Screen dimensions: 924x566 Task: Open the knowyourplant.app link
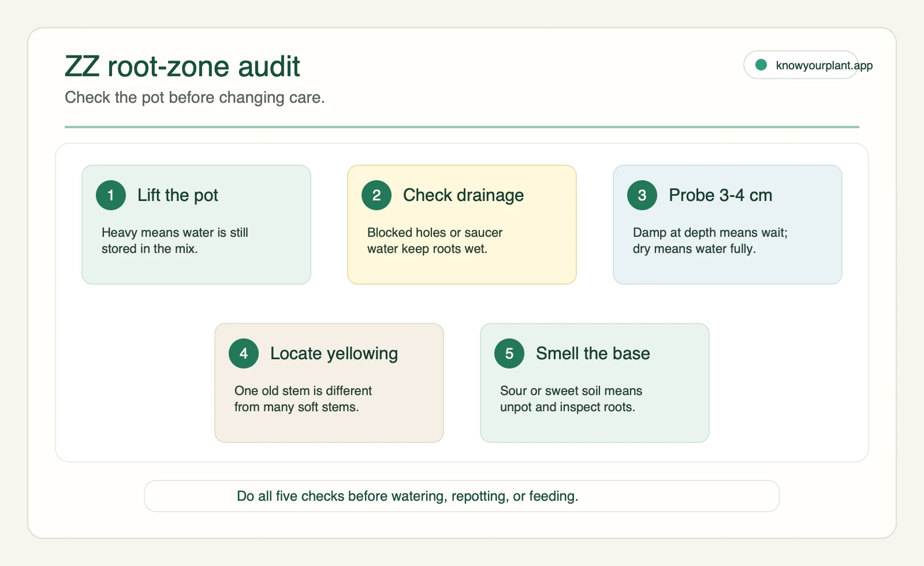tap(824, 65)
